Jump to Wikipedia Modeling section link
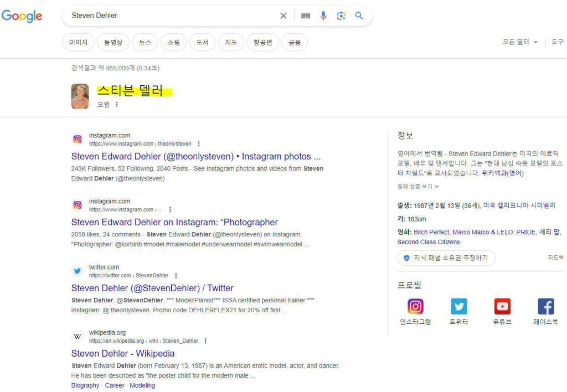567x392 pixels. point(142,385)
